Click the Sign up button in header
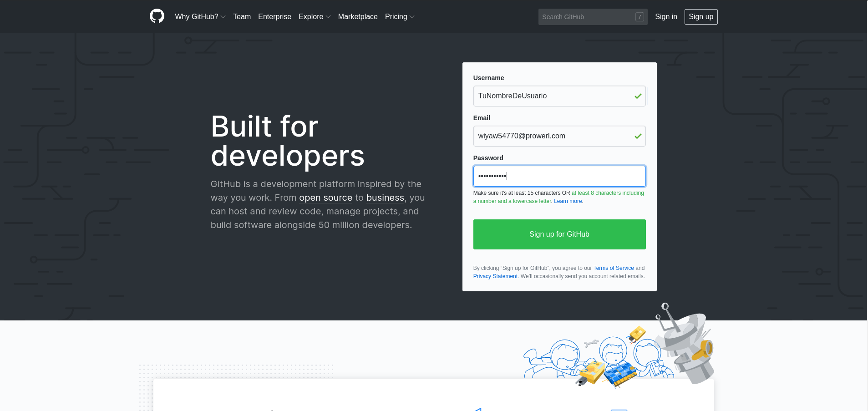Viewport: 868px width, 411px height. (x=701, y=17)
